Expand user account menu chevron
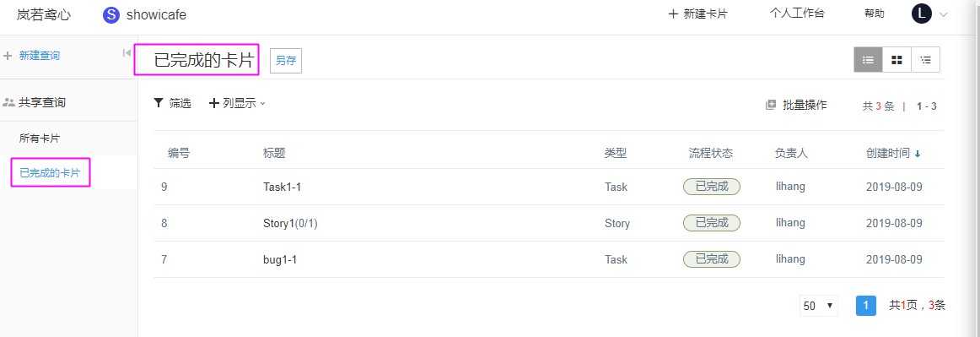 click(943, 14)
